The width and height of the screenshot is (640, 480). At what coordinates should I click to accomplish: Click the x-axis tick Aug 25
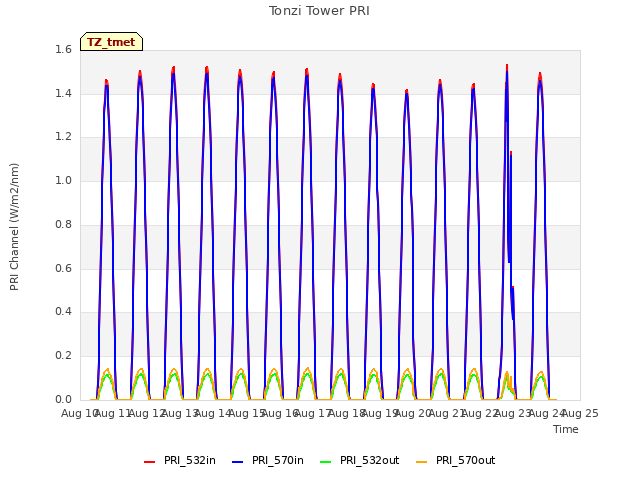click(580, 413)
